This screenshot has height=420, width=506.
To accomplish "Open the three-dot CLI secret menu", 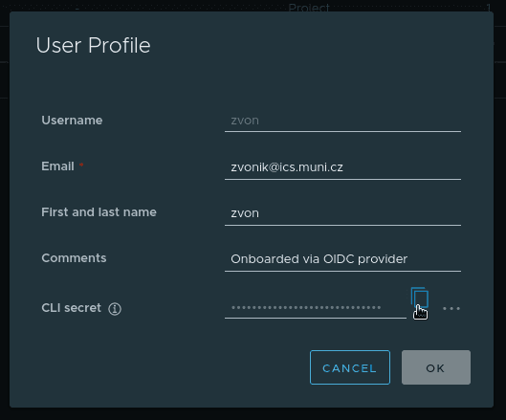I will 451,309.
